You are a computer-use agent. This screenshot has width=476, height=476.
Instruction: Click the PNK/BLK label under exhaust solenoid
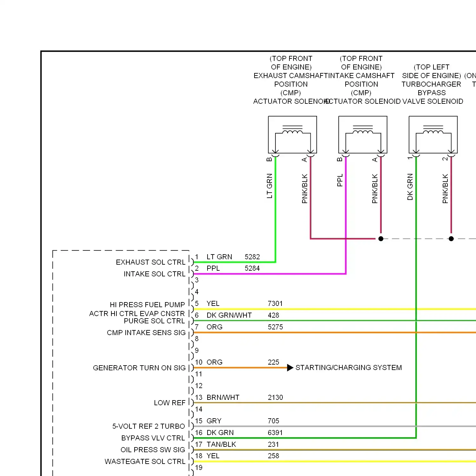tap(305, 188)
